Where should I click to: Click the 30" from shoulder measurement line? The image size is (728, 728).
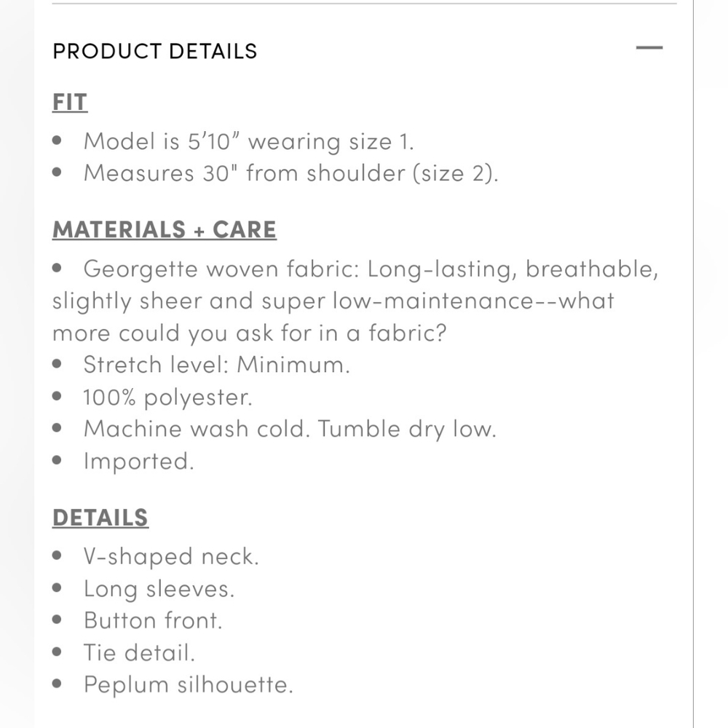pyautogui.click(x=290, y=173)
